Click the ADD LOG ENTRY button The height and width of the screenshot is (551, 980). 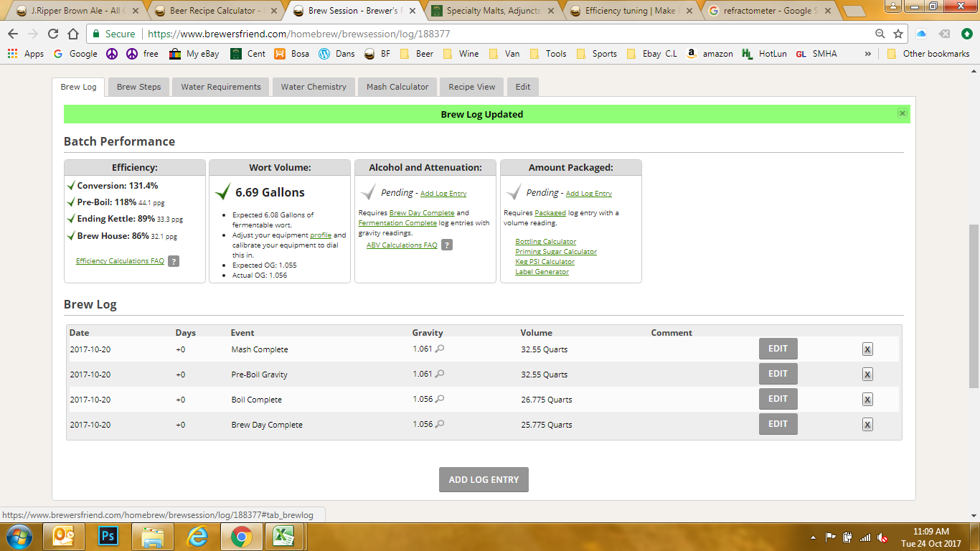pos(484,480)
